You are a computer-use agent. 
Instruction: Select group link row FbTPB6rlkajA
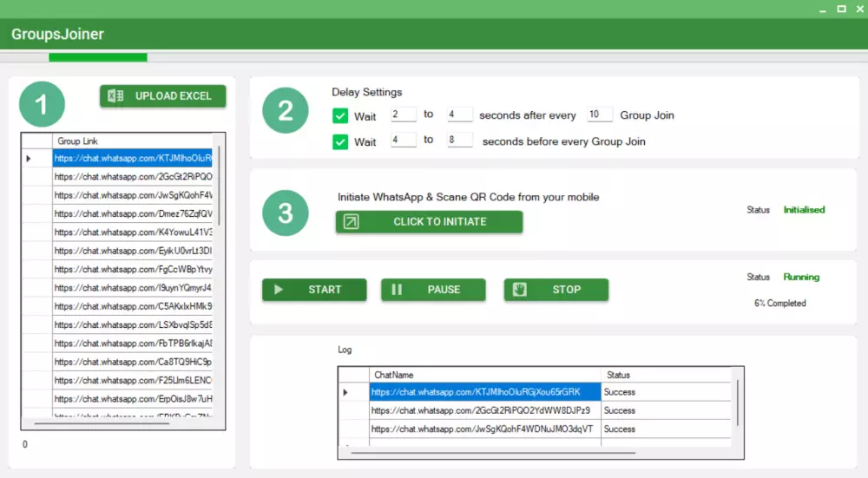point(132,344)
